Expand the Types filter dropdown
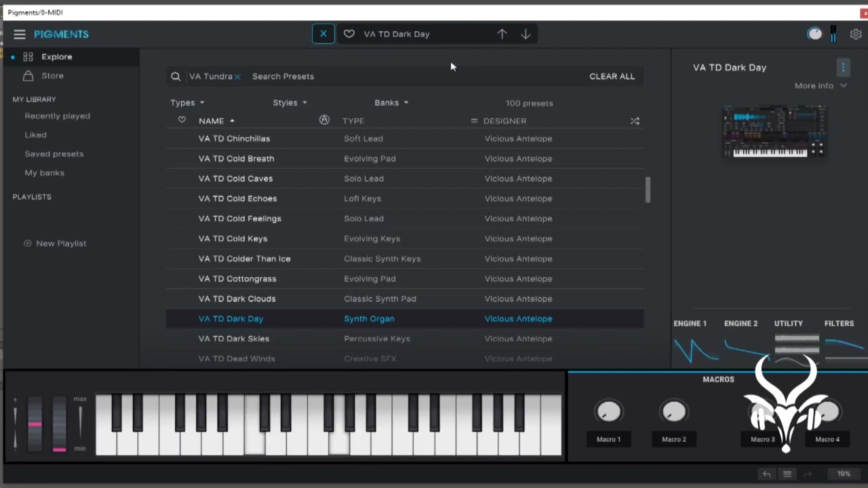The height and width of the screenshot is (488, 868). (x=187, y=103)
